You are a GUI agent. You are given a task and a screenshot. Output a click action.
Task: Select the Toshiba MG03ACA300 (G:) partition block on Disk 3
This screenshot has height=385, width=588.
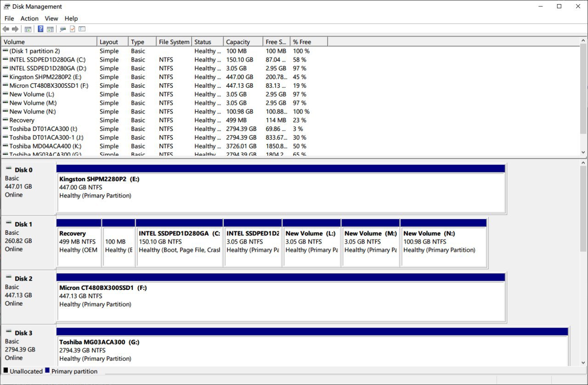pyautogui.click(x=312, y=347)
